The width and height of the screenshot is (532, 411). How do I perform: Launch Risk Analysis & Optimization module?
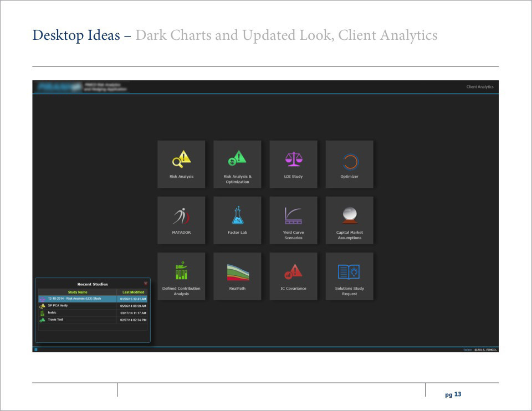pyautogui.click(x=237, y=165)
